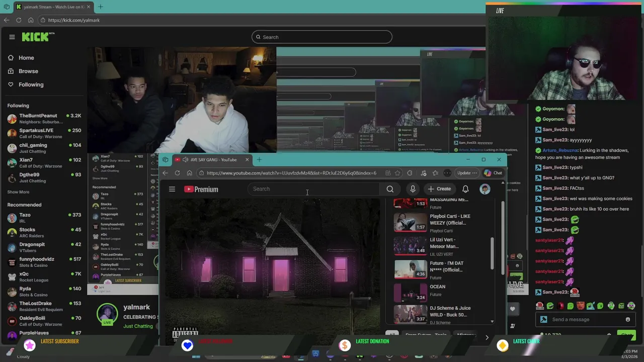Image resolution: width=644 pixels, height=362 pixels.
Task: Play Future I'M DAT N**** video
Action: 440,269
